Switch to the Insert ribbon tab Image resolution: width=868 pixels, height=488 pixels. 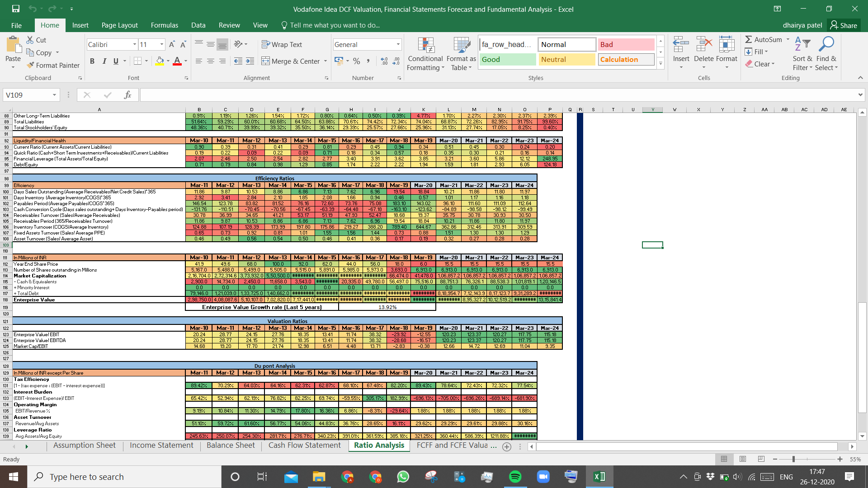[x=80, y=25]
